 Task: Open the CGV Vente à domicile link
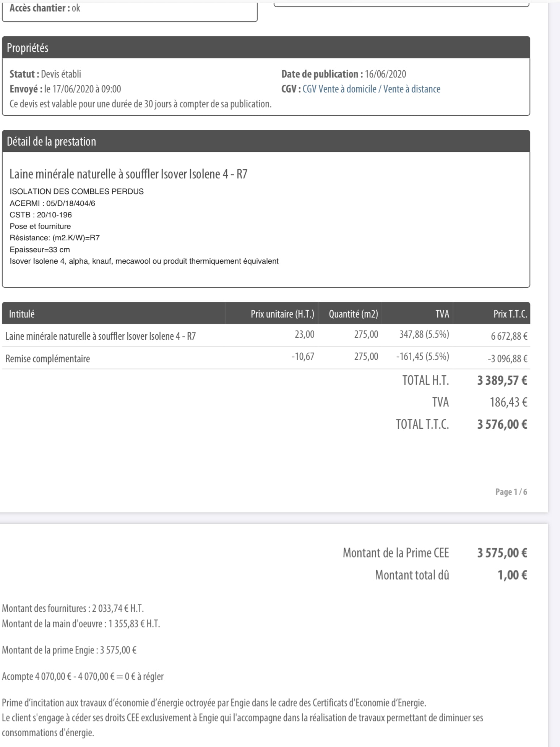(x=371, y=89)
